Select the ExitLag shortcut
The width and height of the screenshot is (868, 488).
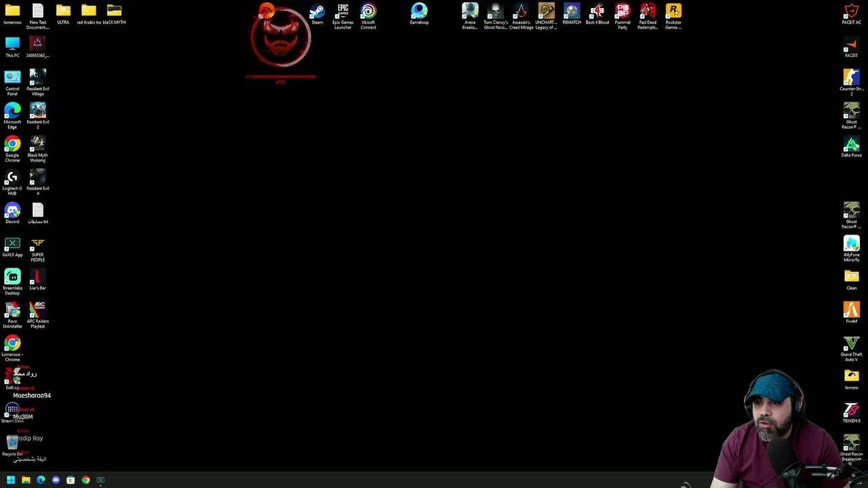pos(12,378)
